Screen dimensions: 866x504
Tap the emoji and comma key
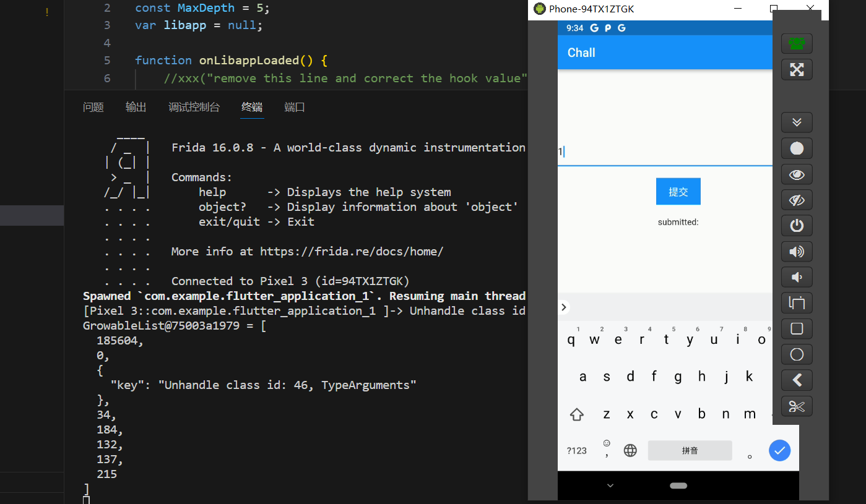click(x=607, y=449)
